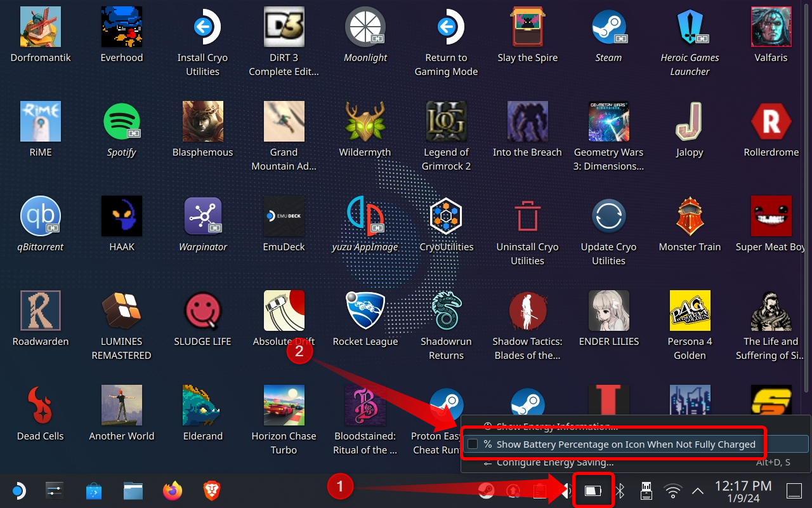Open System Settings from the taskbar
This screenshot has height=508, width=812.
coord(55,491)
